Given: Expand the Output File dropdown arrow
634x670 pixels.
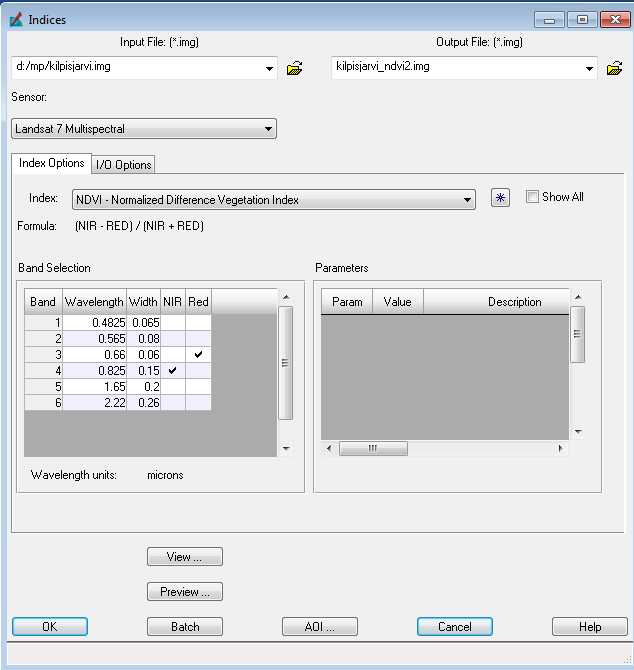Looking at the screenshot, I should tap(589, 68).
